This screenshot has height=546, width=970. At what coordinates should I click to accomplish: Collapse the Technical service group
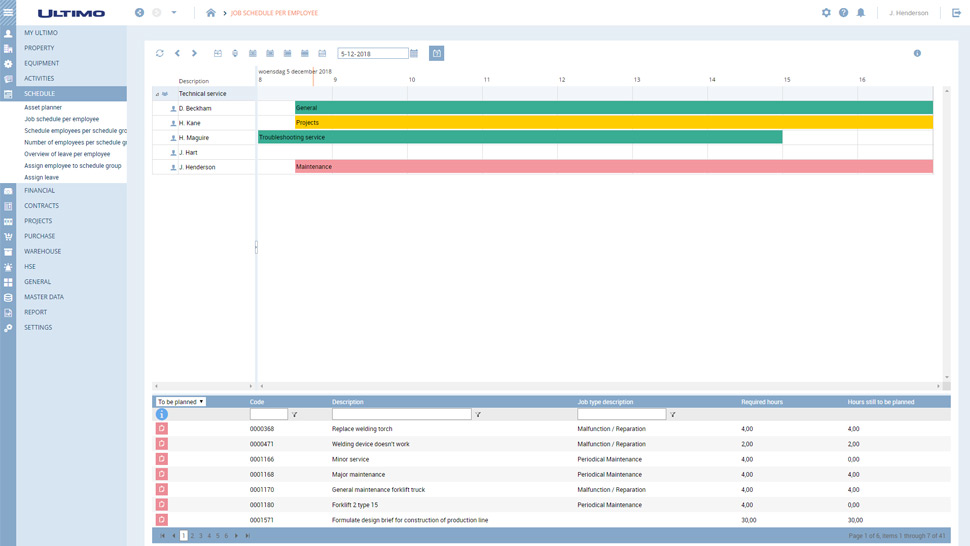click(x=157, y=94)
